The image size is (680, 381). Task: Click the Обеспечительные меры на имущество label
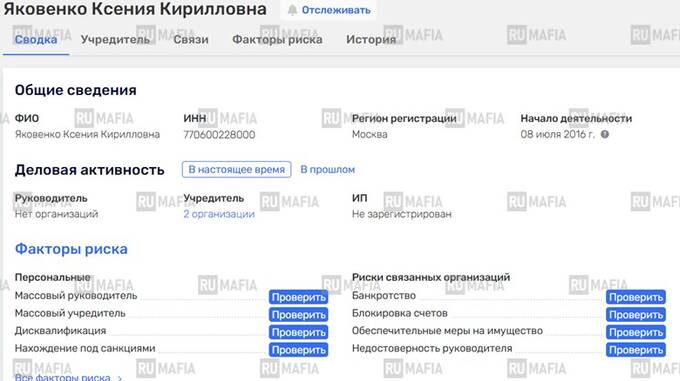447,331
